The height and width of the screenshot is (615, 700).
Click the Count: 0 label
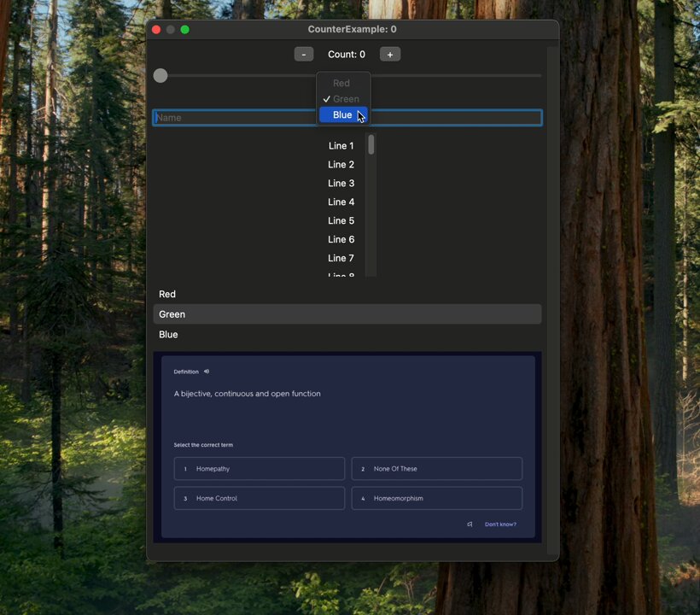point(347,55)
